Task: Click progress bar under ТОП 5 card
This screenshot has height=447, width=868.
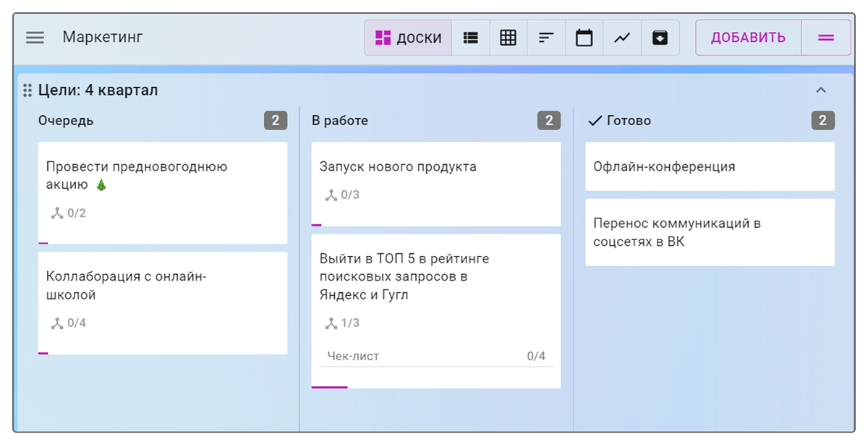Action: pos(330,387)
